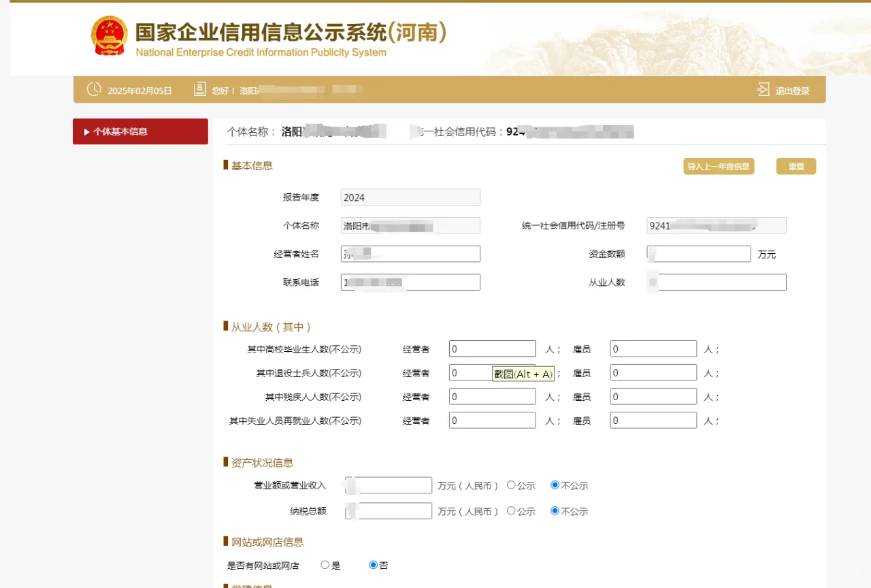Image resolution: width=871 pixels, height=588 pixels.
Task: Click 失业人员再就业 雇员 count field
Action: click(653, 420)
